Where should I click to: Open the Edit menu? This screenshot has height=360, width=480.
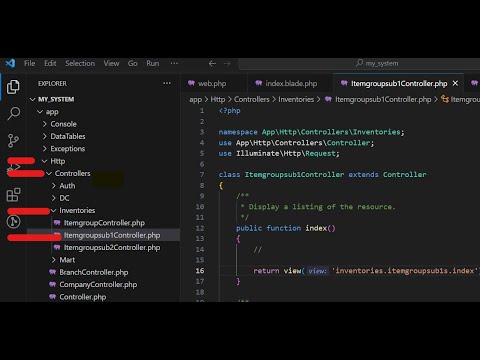[x=50, y=63]
